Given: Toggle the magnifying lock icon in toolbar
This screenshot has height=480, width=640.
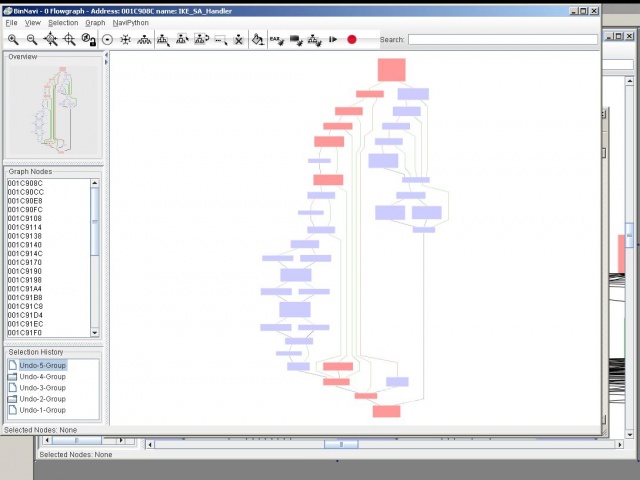Looking at the screenshot, I should point(89,40).
